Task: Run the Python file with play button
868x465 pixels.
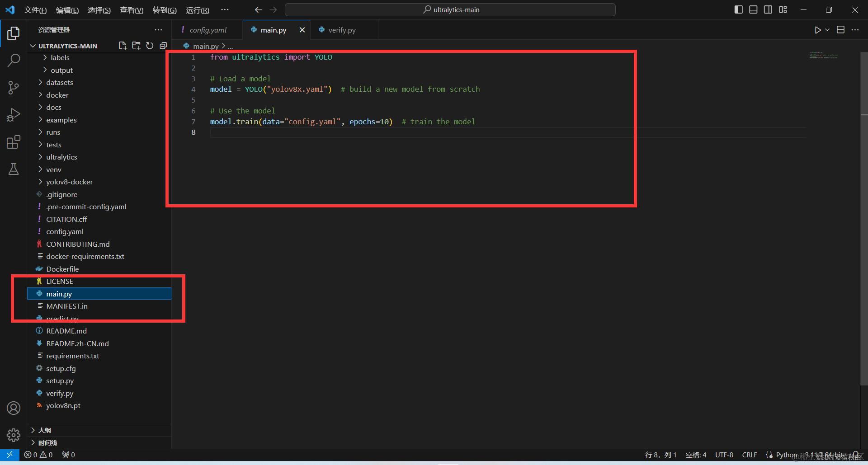Action: (817, 30)
